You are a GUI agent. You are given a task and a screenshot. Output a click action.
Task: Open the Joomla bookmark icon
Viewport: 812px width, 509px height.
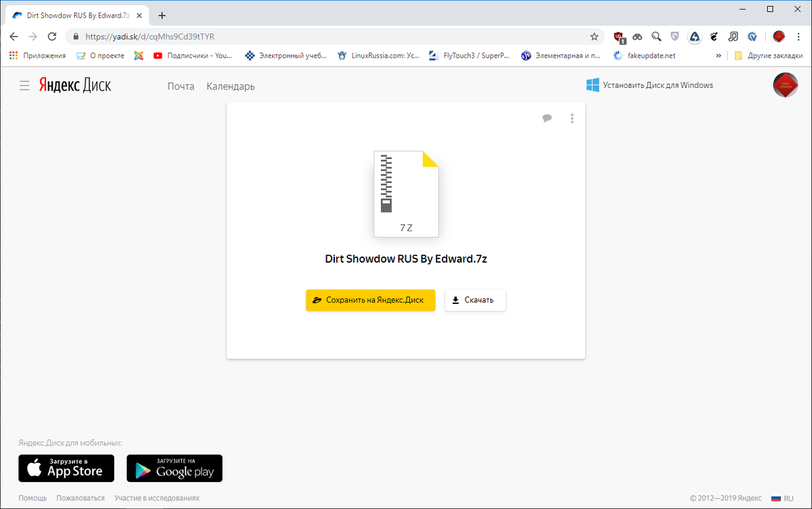[139, 56]
